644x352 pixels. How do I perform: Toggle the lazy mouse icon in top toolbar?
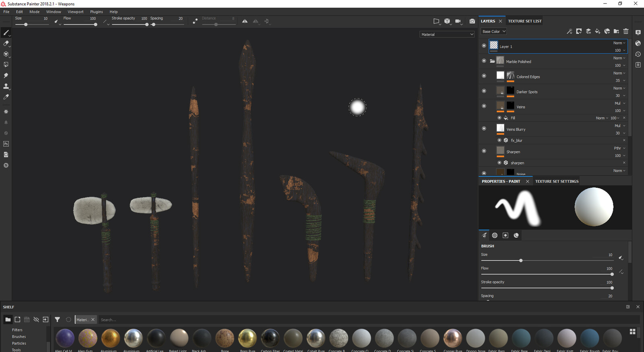(195, 21)
